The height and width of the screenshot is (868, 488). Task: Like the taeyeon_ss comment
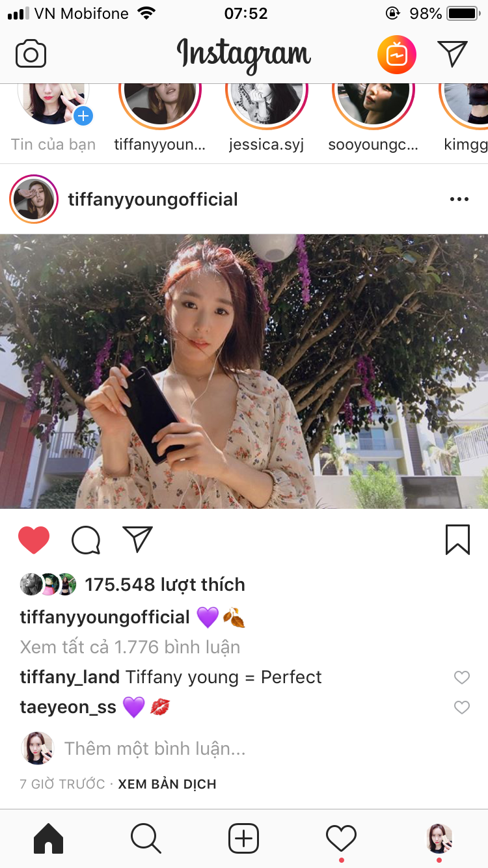[x=461, y=707]
